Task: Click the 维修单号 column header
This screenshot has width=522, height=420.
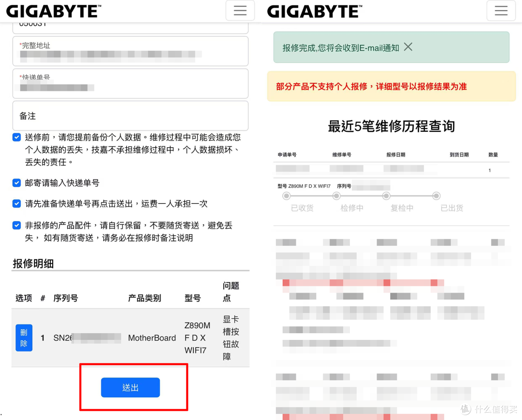Action: 342,154
